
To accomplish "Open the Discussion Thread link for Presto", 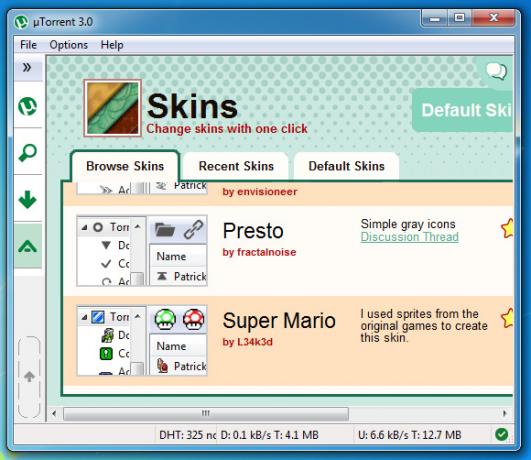I will pos(409,237).
